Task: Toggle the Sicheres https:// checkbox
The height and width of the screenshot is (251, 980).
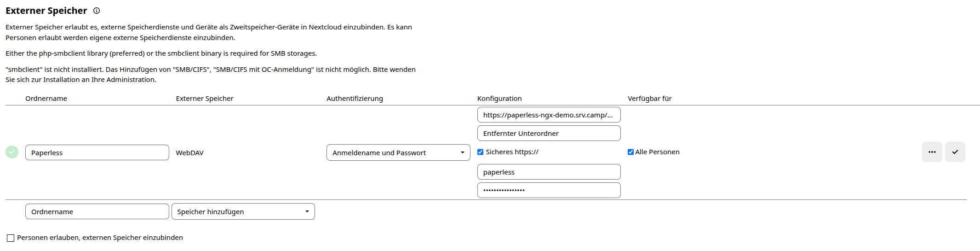Action: [x=480, y=152]
